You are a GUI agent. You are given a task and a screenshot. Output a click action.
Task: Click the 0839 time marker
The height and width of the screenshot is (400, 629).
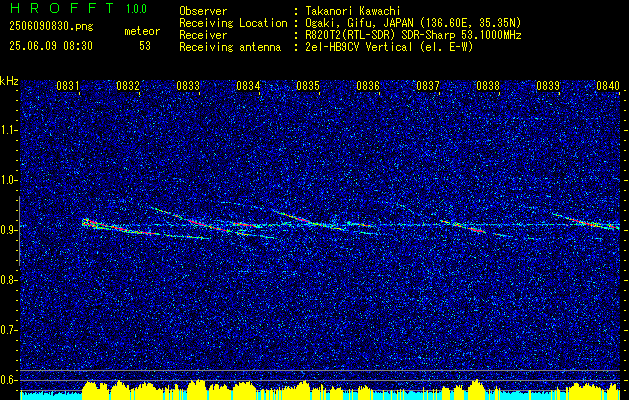[548, 85]
